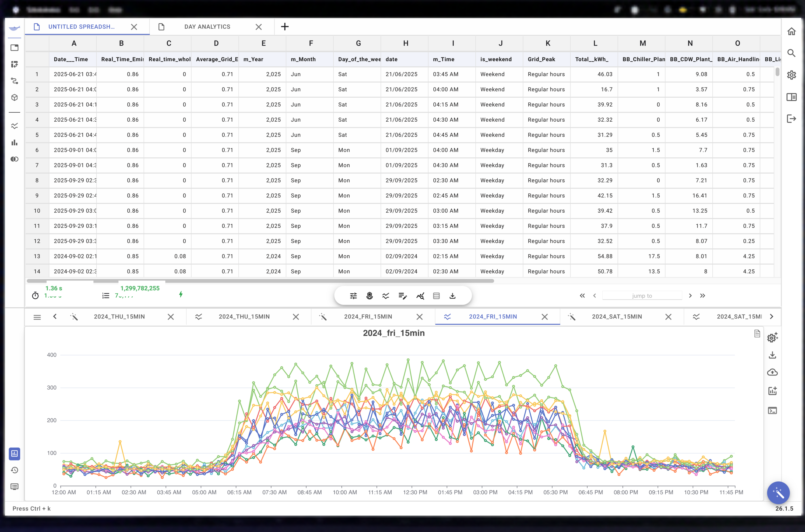Screen dimensions: 805x532
Task: Go to previous table page
Action: pyautogui.click(x=595, y=295)
